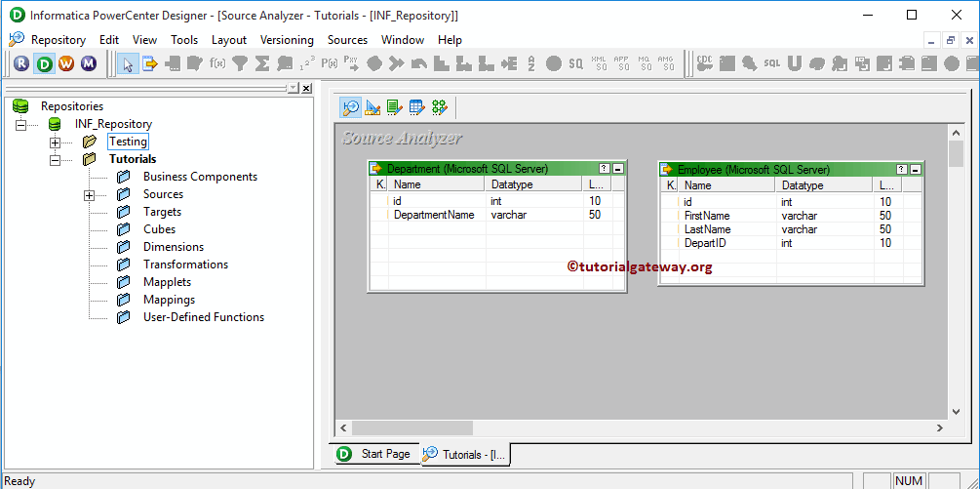Click the SQL transformation toolbar icon
Viewport: 980px width, 489px height.
pyautogui.click(x=772, y=63)
